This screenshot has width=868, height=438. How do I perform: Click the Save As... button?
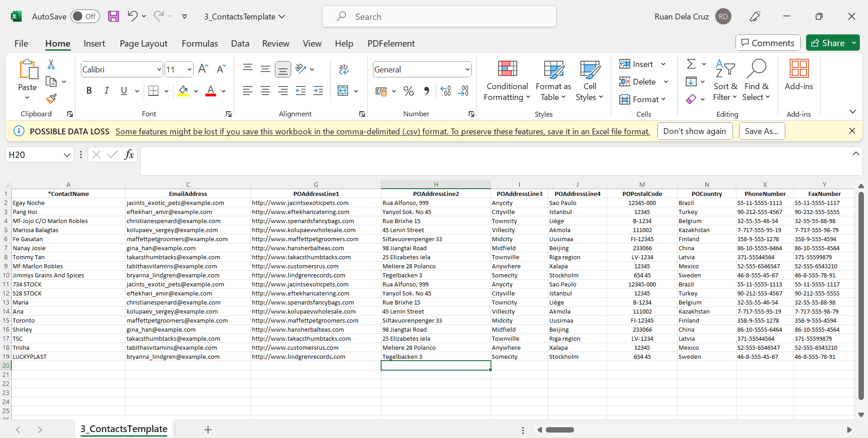761,131
